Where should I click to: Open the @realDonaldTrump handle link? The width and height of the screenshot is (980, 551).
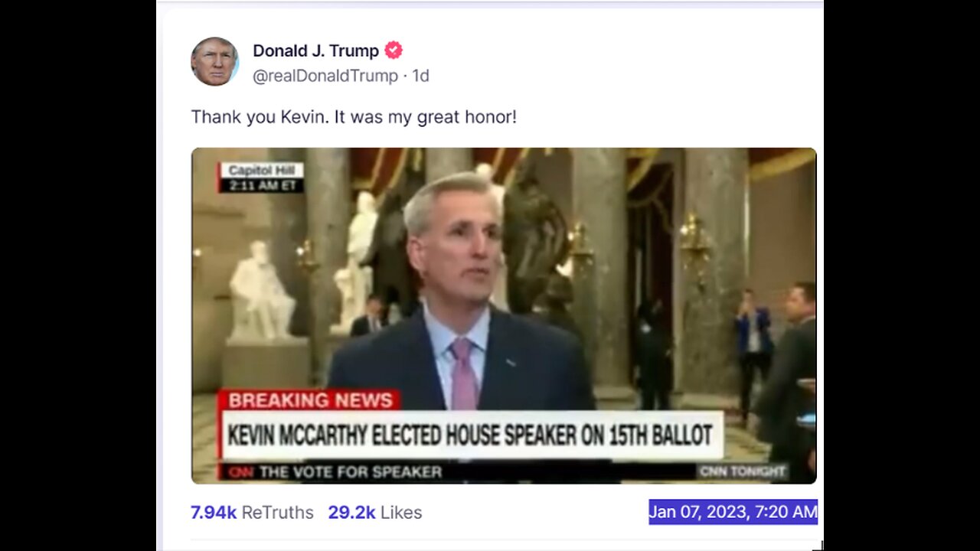coord(325,76)
